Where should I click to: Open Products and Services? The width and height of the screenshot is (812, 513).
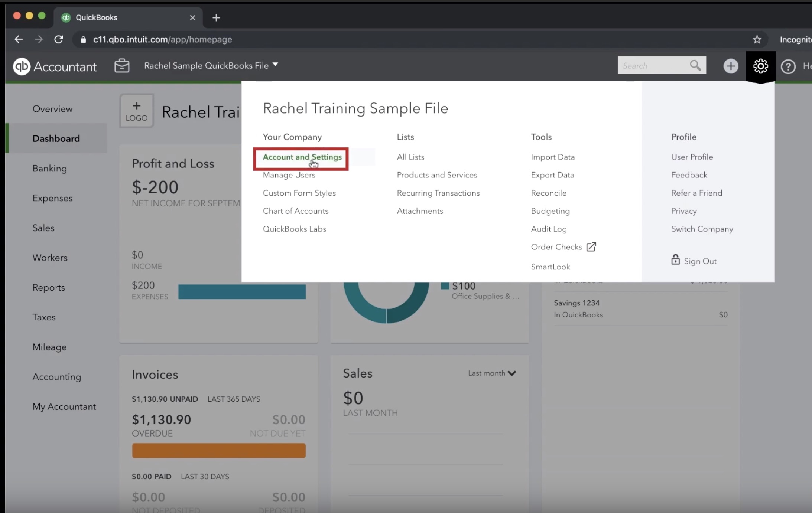(437, 175)
